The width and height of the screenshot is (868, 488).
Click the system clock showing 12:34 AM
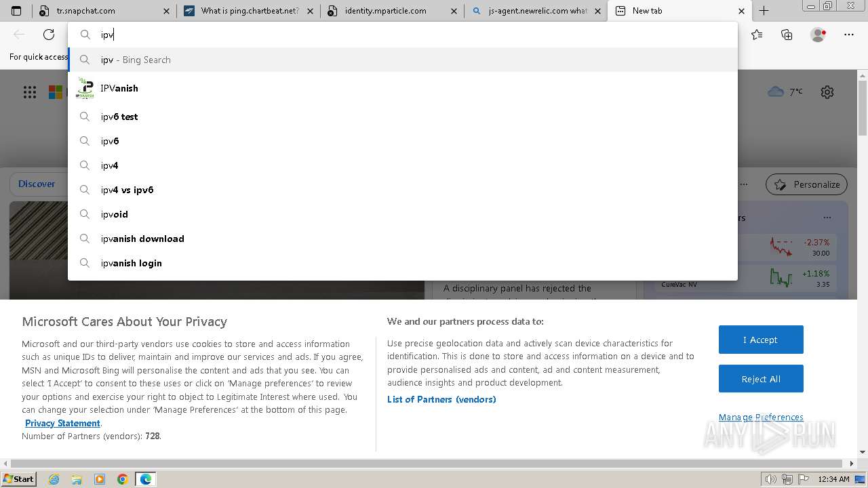point(833,479)
